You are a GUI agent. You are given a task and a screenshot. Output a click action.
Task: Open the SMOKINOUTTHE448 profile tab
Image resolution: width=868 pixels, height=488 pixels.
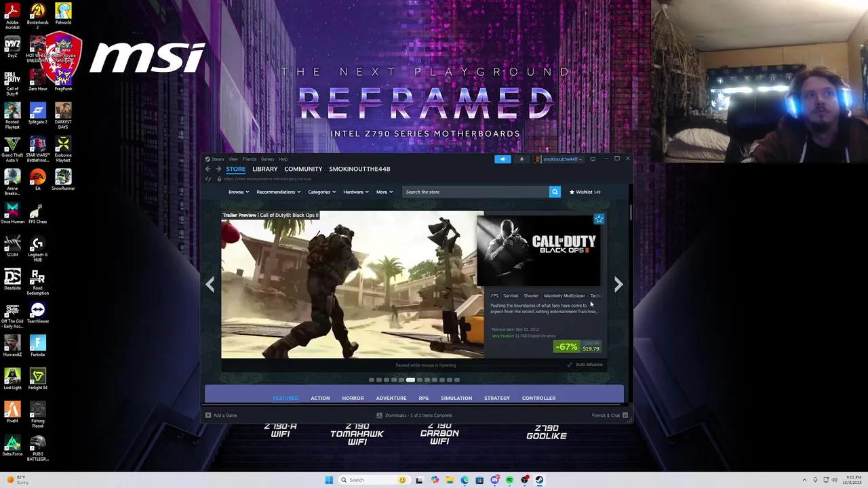pyautogui.click(x=359, y=169)
